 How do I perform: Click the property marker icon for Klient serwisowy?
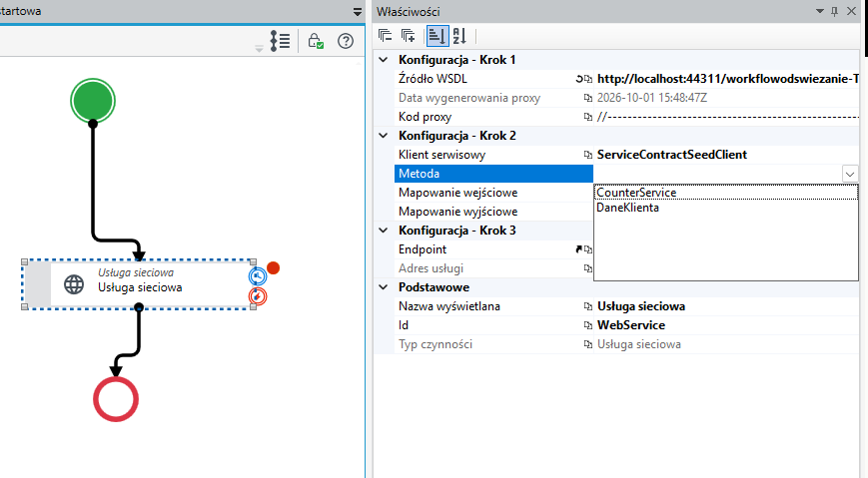click(x=588, y=155)
